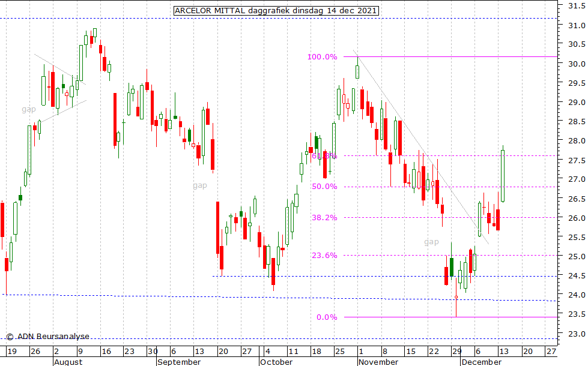Click the November month label

pyautogui.click(x=378, y=362)
